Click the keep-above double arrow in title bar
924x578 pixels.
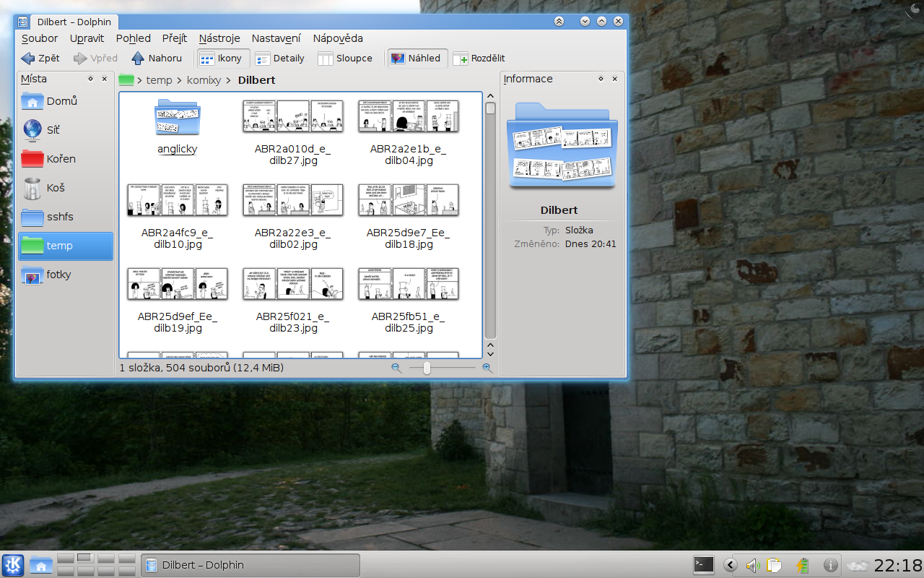point(559,22)
